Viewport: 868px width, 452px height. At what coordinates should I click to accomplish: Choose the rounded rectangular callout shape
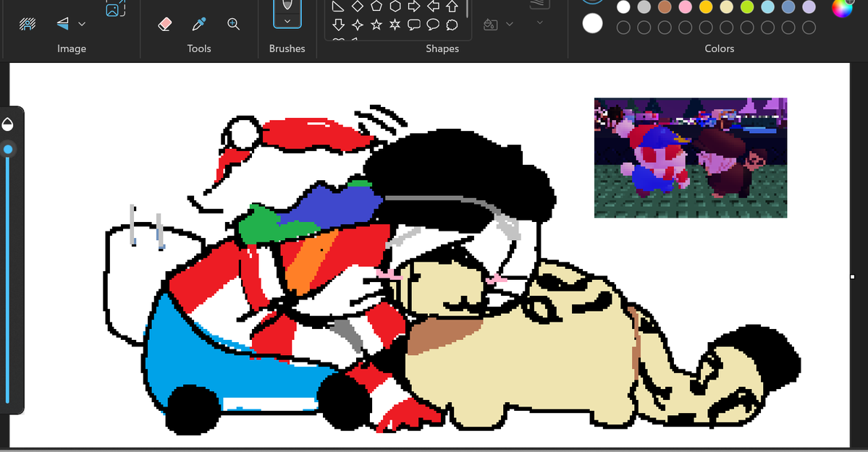tap(414, 25)
